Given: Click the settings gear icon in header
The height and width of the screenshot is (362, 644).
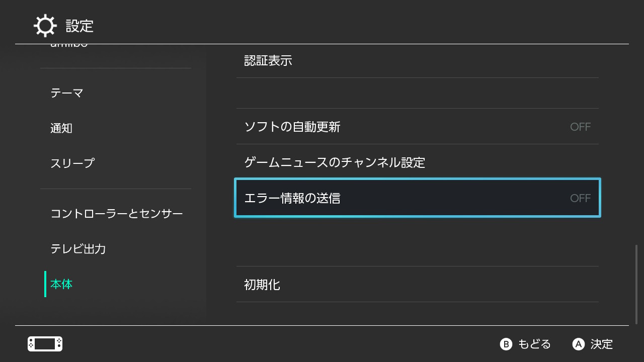Looking at the screenshot, I should [45, 26].
